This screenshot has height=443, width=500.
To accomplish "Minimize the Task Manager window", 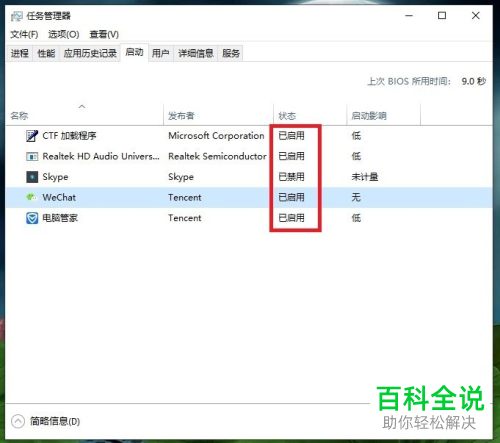I will point(409,16).
